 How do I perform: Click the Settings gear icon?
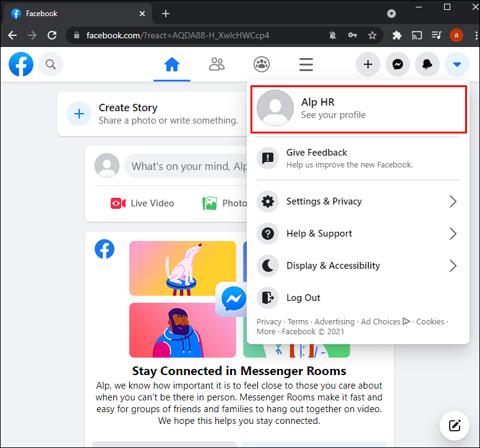268,201
